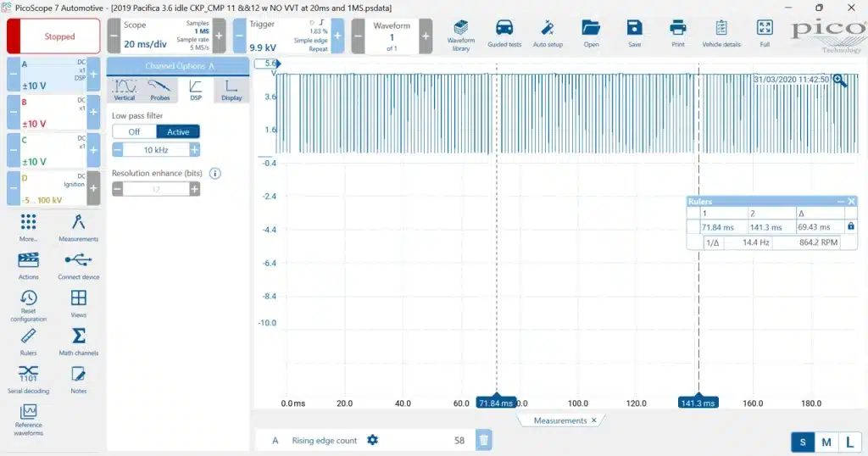Increase low pass filter 10 kHz frequency

pyautogui.click(x=195, y=150)
